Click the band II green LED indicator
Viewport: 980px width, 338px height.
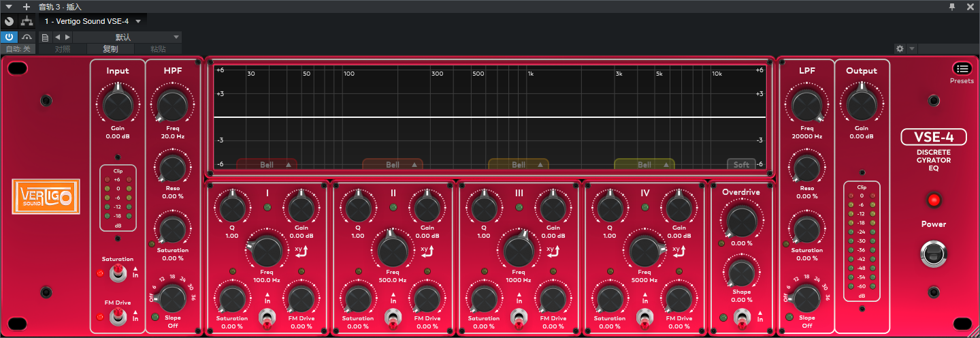pyautogui.click(x=393, y=206)
